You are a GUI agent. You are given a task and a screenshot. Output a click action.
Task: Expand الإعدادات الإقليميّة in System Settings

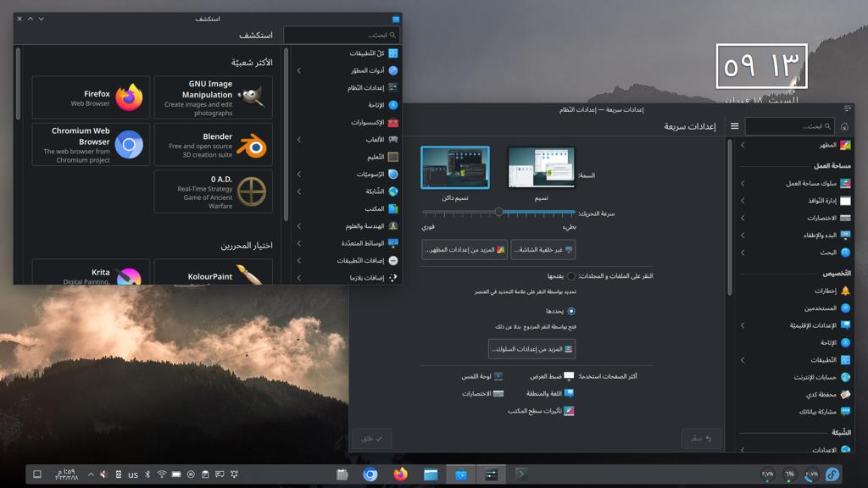(x=743, y=324)
